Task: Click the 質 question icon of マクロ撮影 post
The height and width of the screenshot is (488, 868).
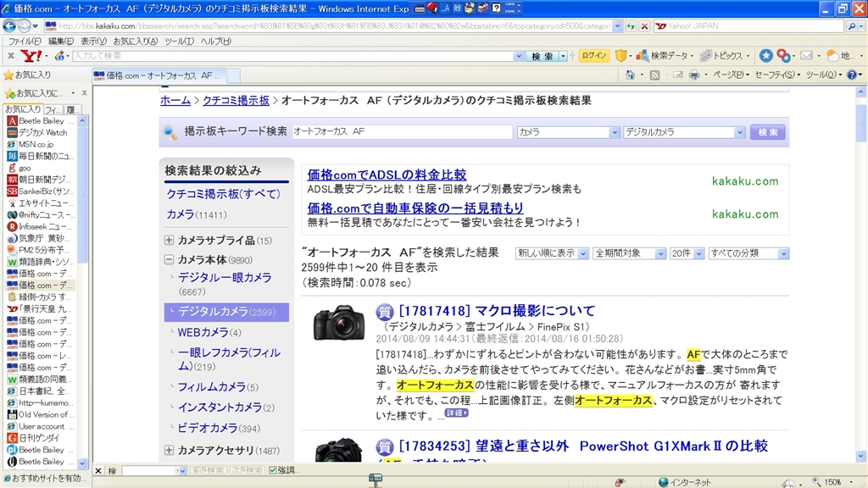Action: 384,312
